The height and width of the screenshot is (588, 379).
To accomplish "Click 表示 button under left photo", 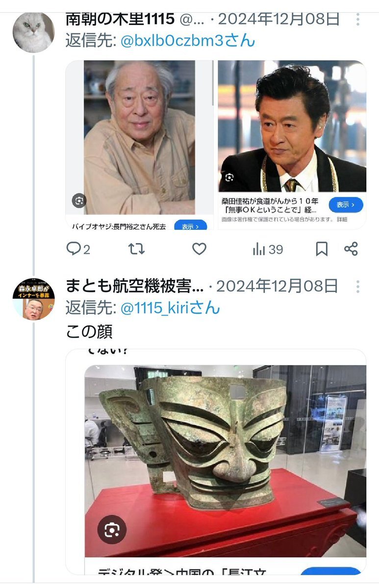I will point(190,226).
